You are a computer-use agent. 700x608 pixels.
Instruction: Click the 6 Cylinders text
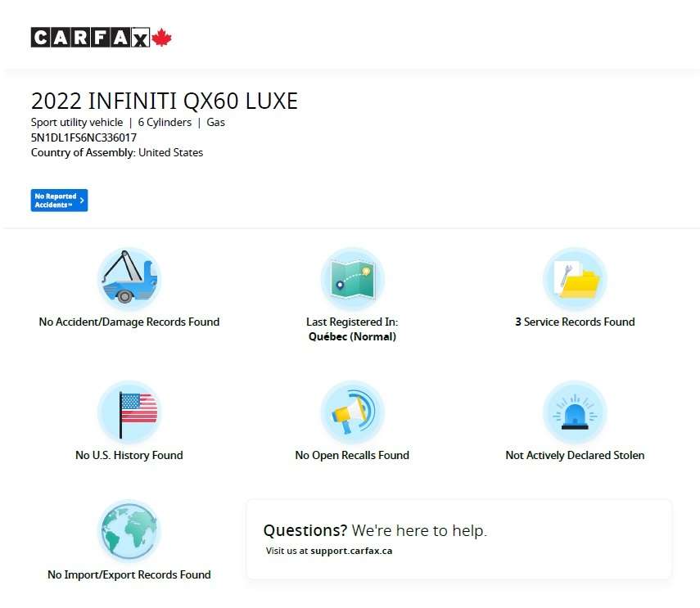tap(165, 122)
